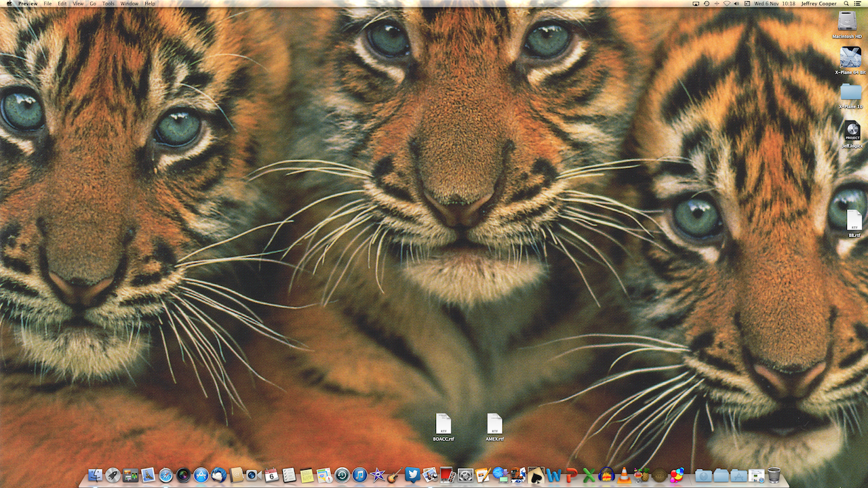This screenshot has height=488, width=868.
Task: Launch Solitaire spade card icon
Action: (x=536, y=475)
